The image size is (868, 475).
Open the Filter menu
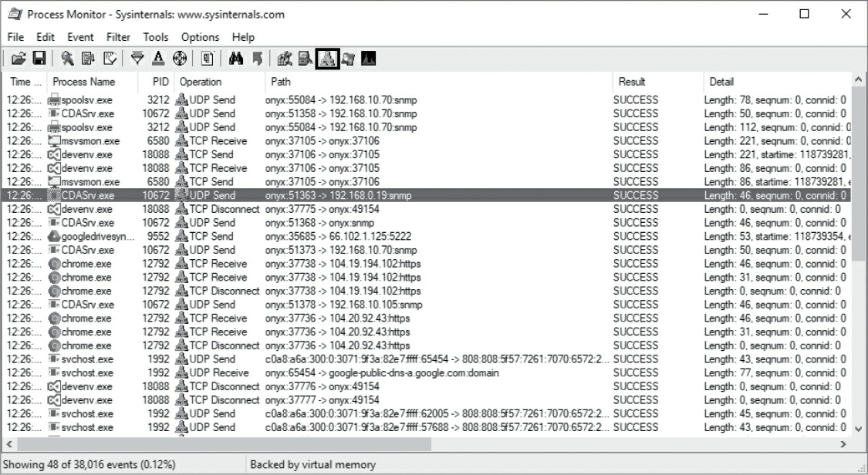pos(119,37)
